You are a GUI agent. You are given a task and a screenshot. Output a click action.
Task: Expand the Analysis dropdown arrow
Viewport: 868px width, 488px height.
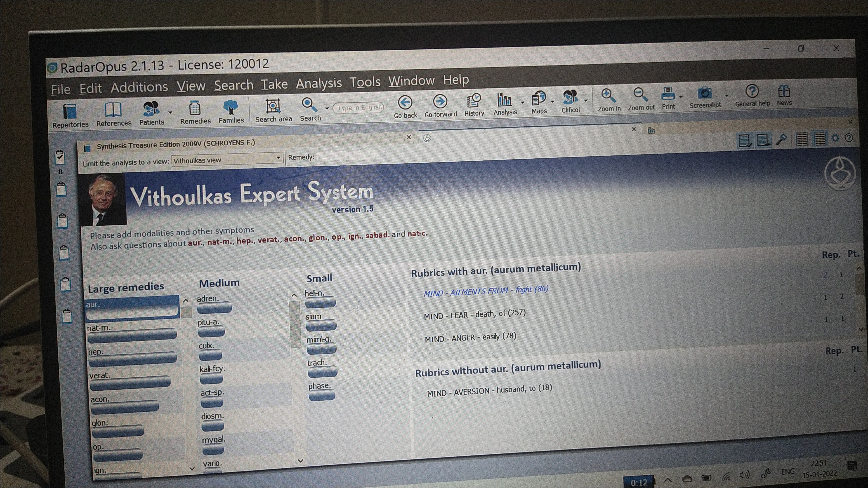[x=522, y=102]
